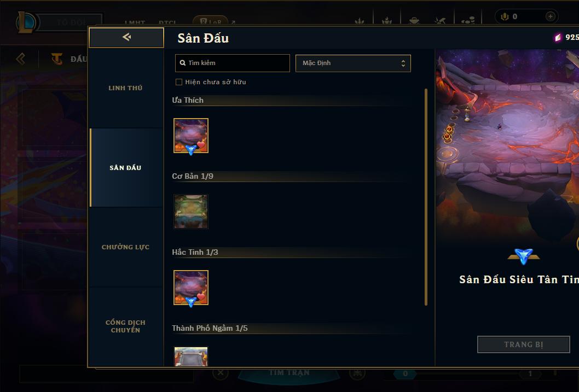Click the back arrow button above Linh Thú
This screenshot has width=579, height=392.
pos(126,37)
